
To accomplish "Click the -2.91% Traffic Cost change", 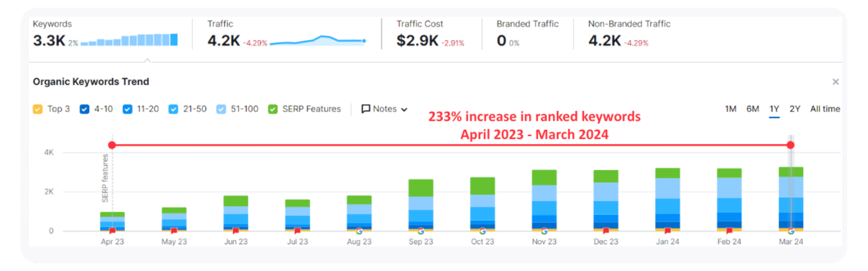I will coord(453,43).
